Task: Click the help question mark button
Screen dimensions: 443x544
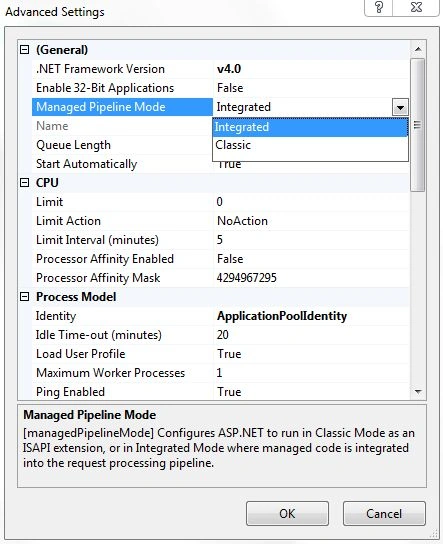Action: coord(379,7)
